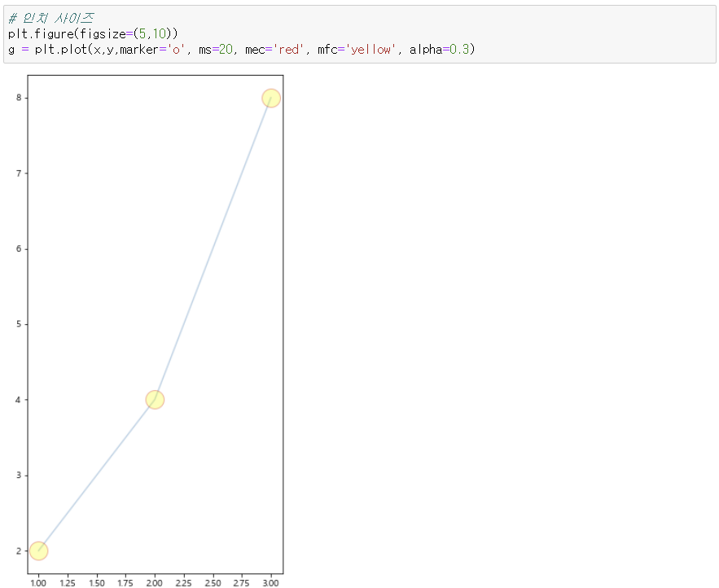The image size is (719, 588).
Task: Click the x-axis tick label 1.00
Action: tap(38, 583)
